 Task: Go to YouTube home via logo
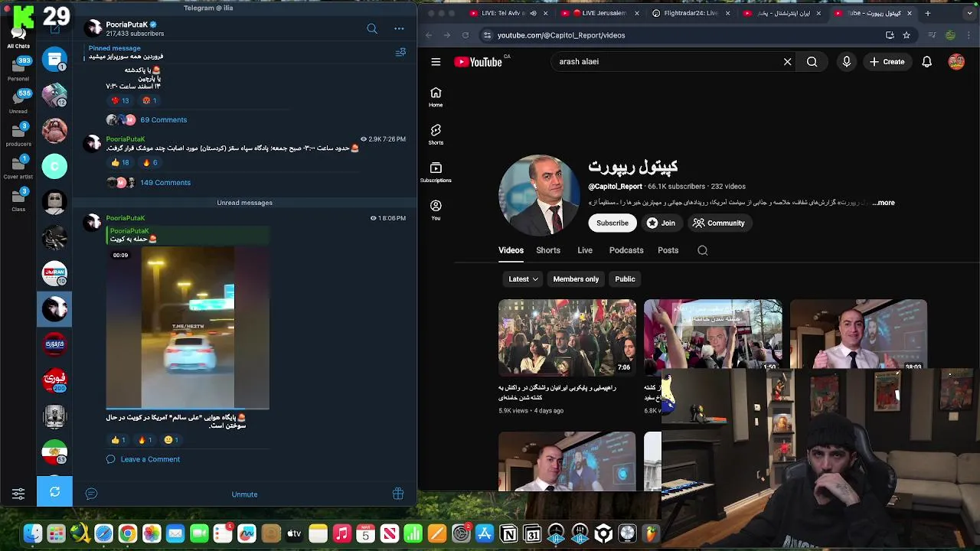(478, 62)
